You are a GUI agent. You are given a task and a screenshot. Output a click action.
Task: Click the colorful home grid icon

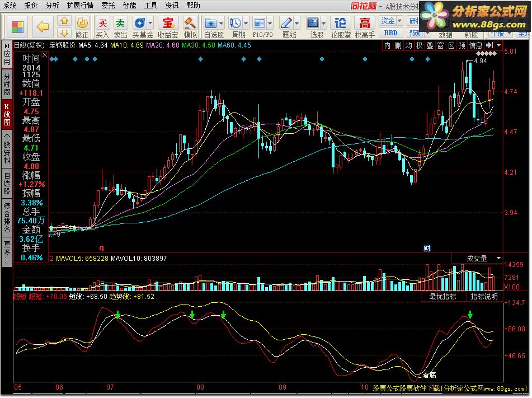point(17,27)
